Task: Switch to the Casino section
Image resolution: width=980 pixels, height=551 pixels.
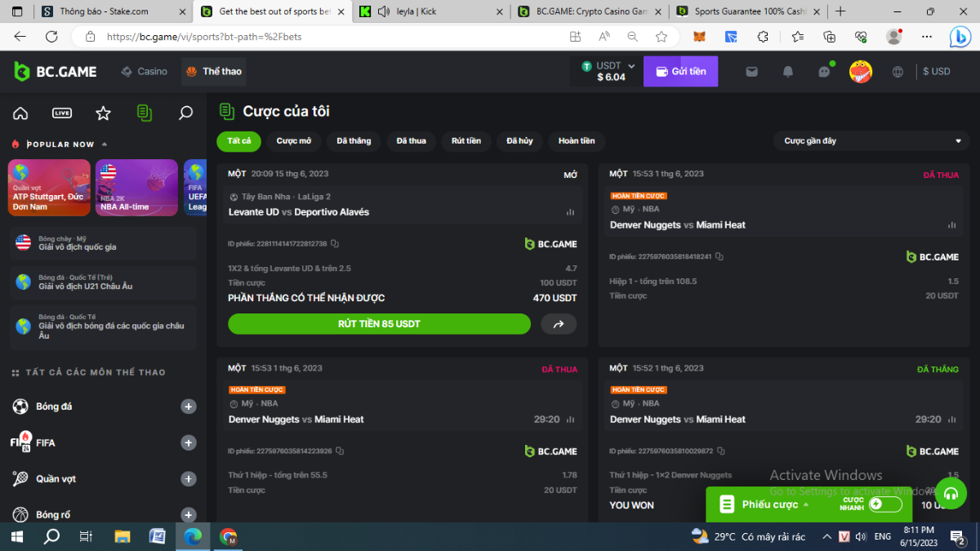Action: click(145, 72)
